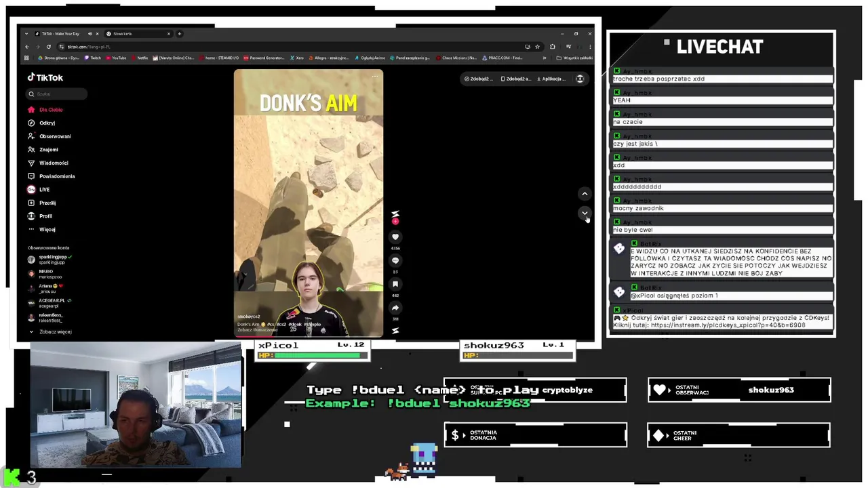Switch to Nowa karta tab
This screenshot has height=488, width=868.
pos(138,33)
